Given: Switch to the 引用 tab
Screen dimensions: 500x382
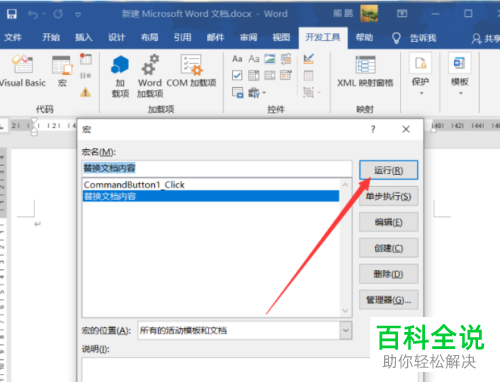Looking at the screenshot, I should [182, 37].
